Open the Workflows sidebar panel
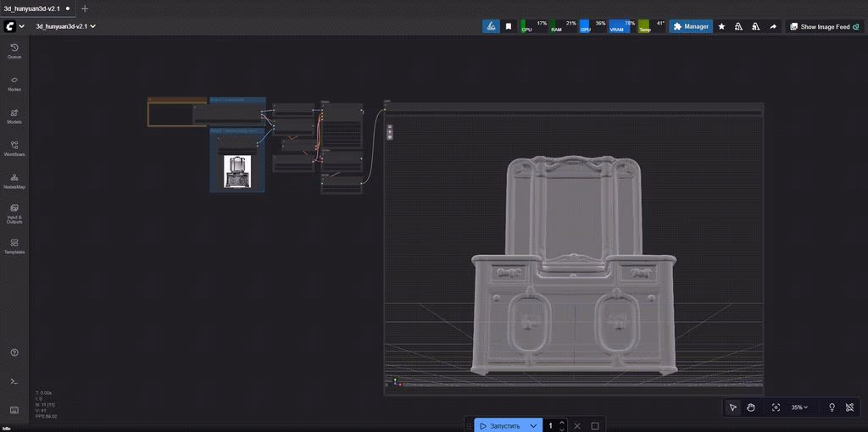 pos(14,148)
